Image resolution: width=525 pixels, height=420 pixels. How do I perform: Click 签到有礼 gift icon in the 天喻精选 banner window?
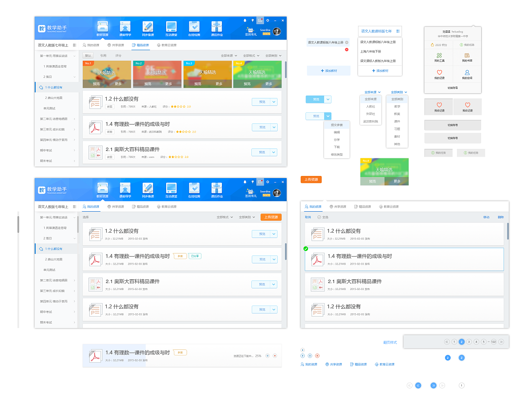pos(251,31)
